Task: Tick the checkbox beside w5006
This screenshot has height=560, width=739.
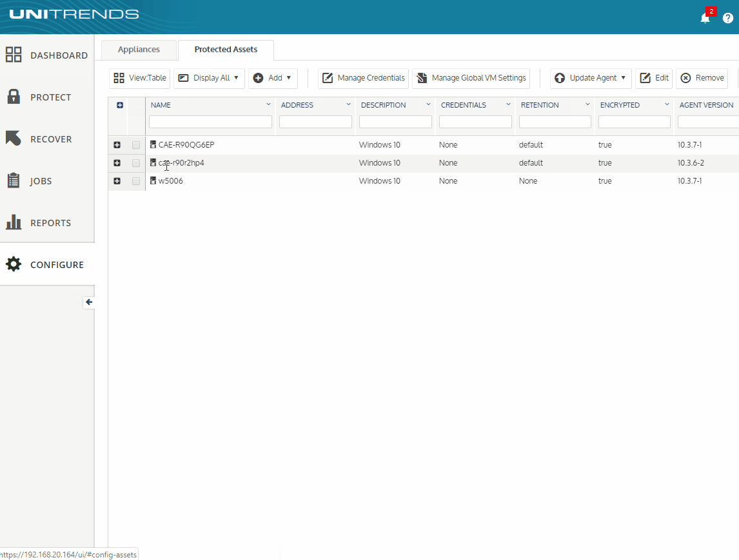Action: coord(135,181)
